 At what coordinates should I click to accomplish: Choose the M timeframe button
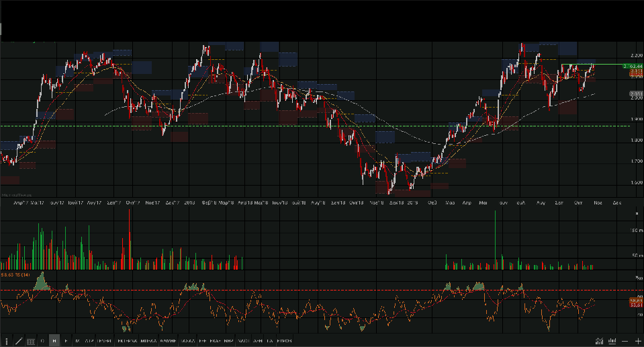(77, 341)
